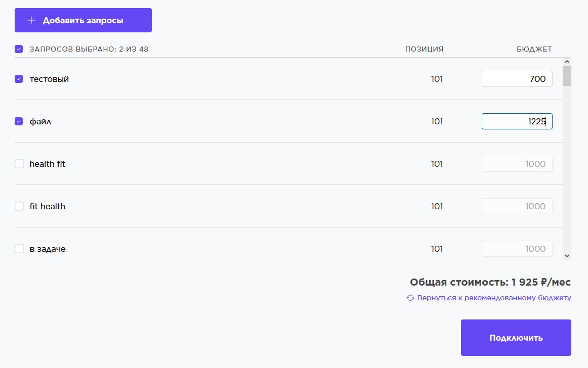Click the budget field showing 1225
This screenshot has width=588, height=368.
tap(516, 121)
